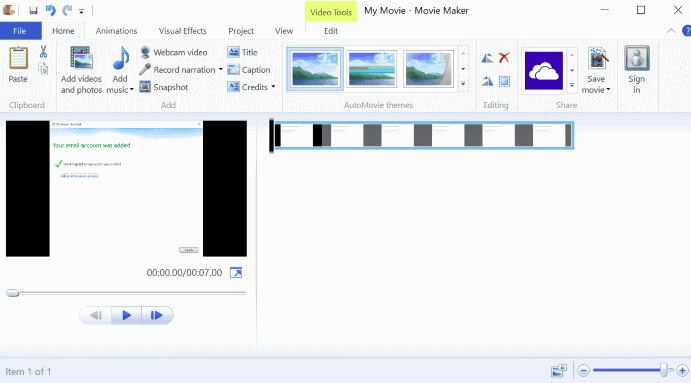This screenshot has width=691, height=383.
Task: Open the Edit tab under Video Tools
Action: coord(331,31)
